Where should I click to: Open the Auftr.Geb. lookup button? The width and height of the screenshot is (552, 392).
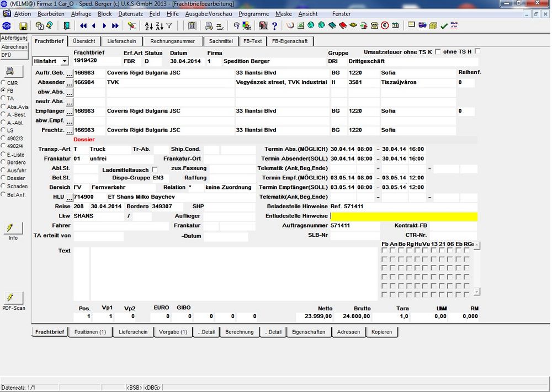70,73
